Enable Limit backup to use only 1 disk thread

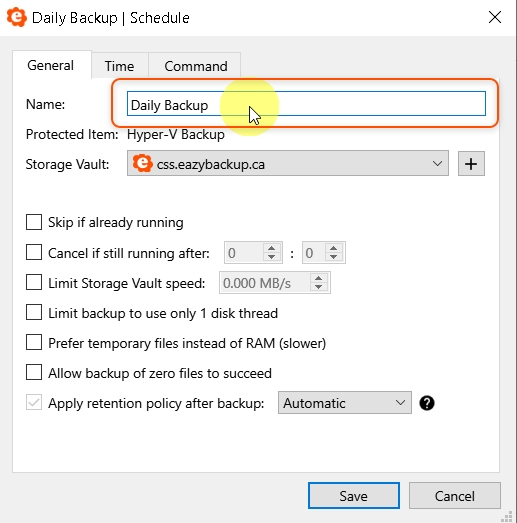(x=34, y=313)
